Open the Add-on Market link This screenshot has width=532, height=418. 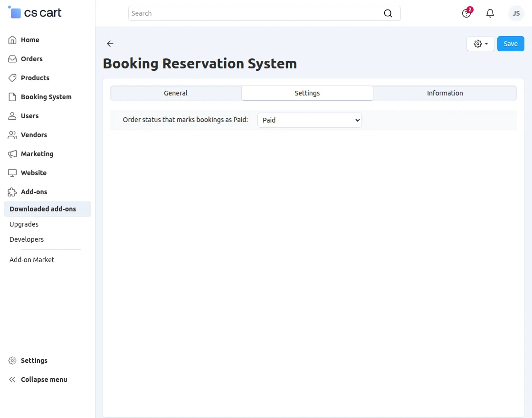click(32, 260)
